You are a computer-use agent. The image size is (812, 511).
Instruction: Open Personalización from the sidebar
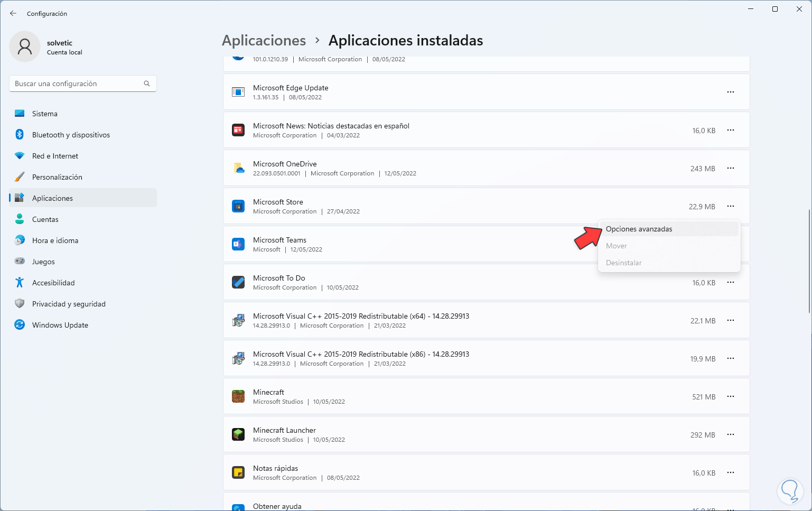coord(57,177)
